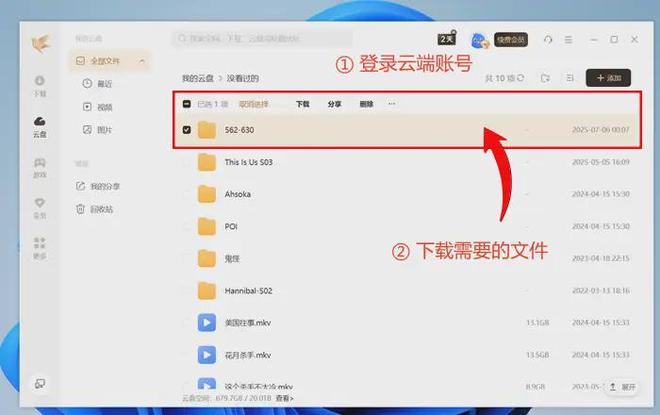
Task: Click the 展开 expand button
Action: (x=623, y=387)
